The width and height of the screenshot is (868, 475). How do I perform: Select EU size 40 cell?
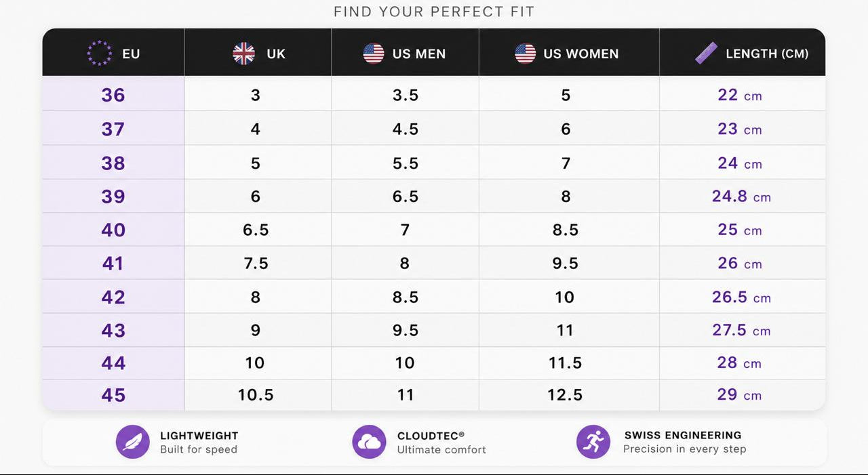click(x=113, y=230)
